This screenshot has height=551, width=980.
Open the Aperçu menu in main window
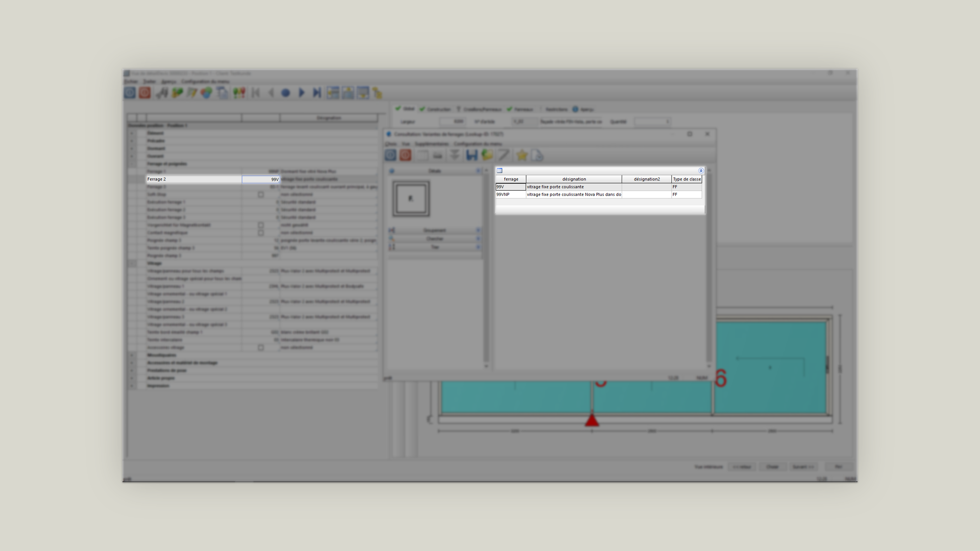click(x=168, y=82)
